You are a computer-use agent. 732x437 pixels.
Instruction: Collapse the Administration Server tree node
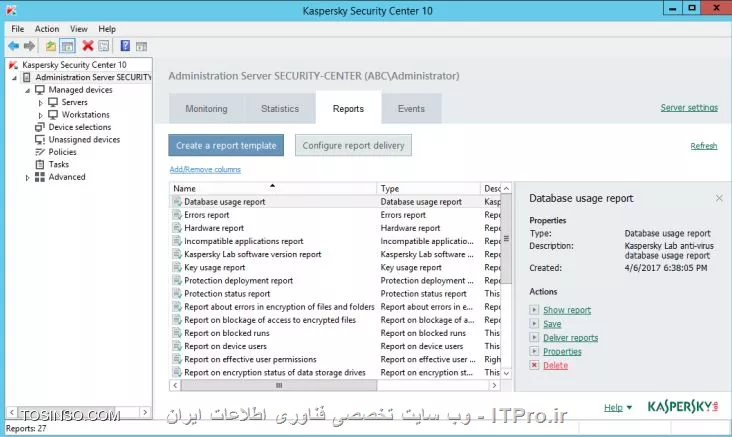pyautogui.click(x=14, y=78)
